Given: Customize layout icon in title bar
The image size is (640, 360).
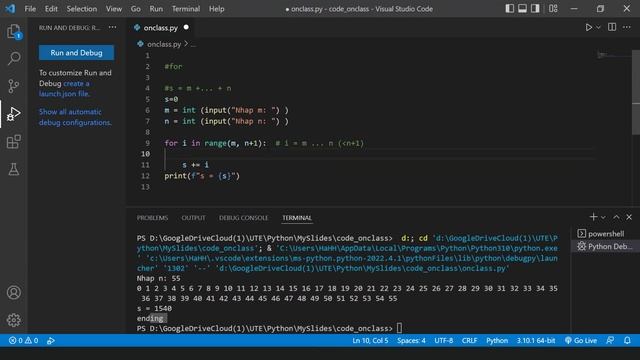Looking at the screenshot, I should coord(553,9).
